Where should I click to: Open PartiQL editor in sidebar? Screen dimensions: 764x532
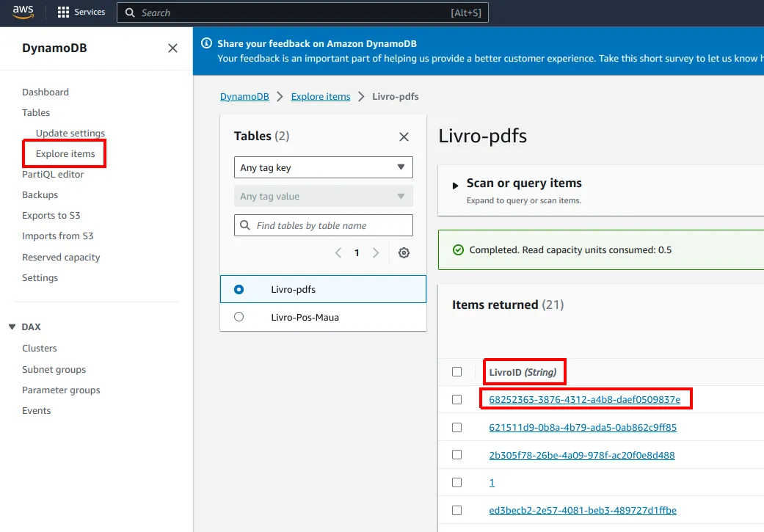[53, 175]
